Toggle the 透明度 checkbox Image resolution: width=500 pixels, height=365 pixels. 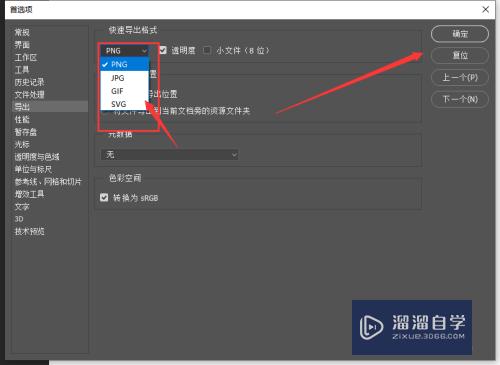point(163,50)
